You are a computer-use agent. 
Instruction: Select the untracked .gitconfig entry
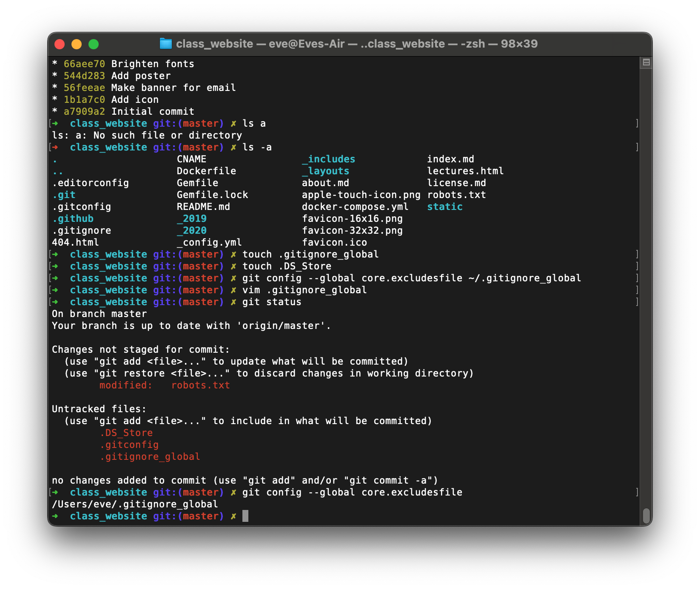click(x=129, y=445)
